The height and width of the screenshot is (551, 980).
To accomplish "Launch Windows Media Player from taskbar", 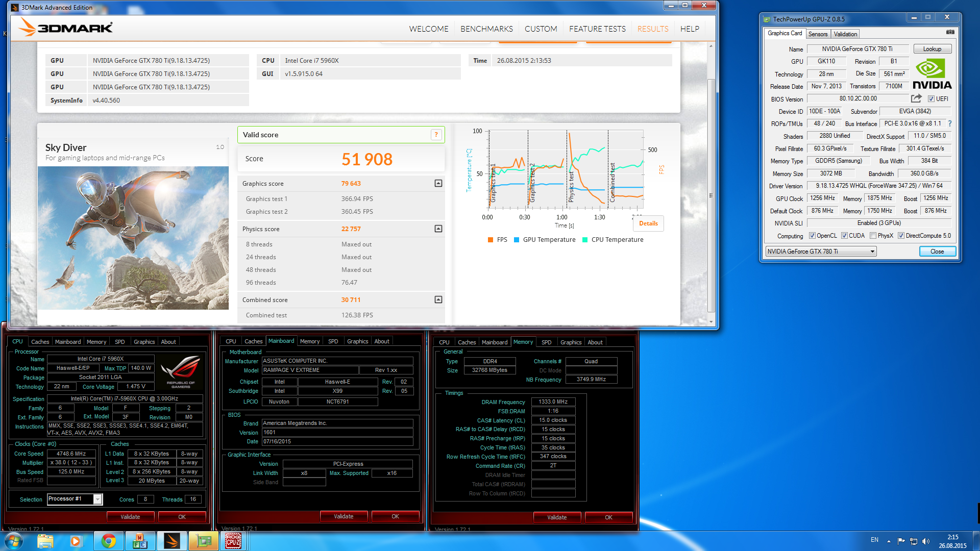I will 76,541.
